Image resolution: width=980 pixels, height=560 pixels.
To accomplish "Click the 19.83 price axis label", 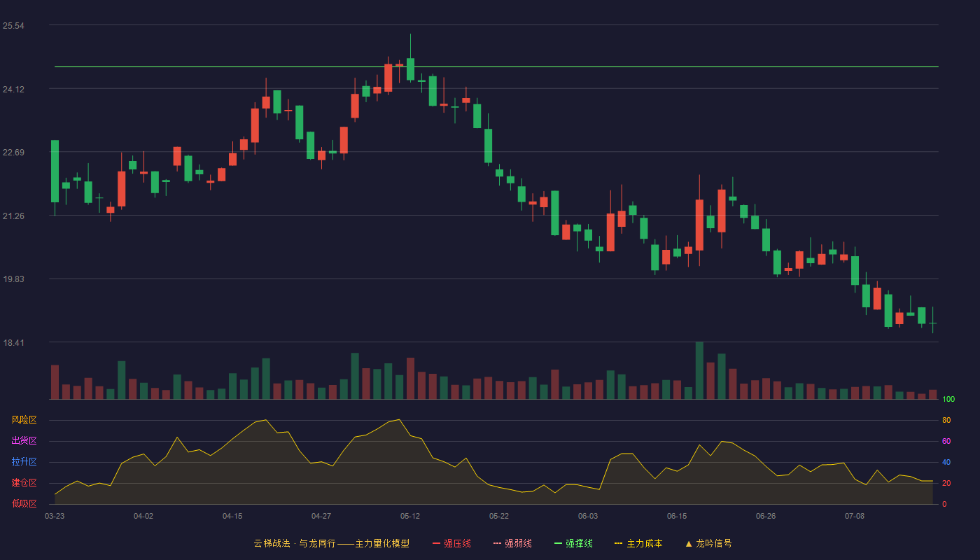I will pos(13,279).
